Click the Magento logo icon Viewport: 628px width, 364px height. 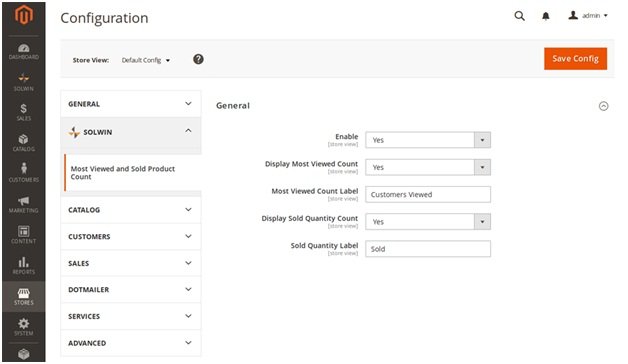click(x=24, y=16)
